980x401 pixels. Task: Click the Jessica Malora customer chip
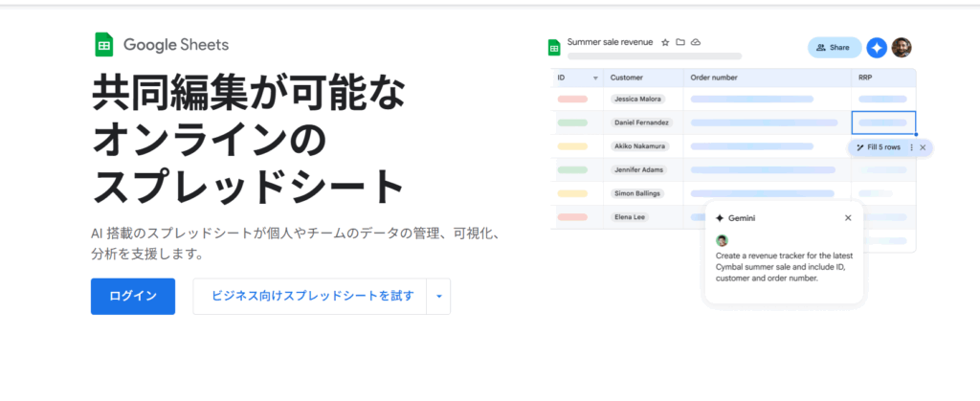click(638, 99)
